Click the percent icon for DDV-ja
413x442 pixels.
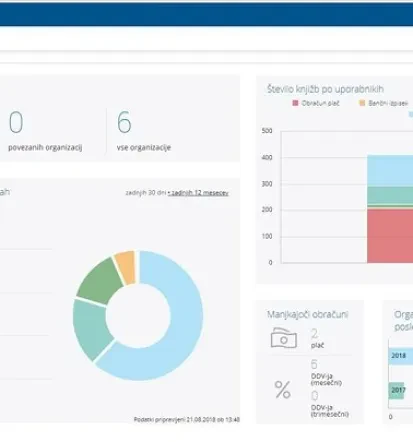pos(282,390)
